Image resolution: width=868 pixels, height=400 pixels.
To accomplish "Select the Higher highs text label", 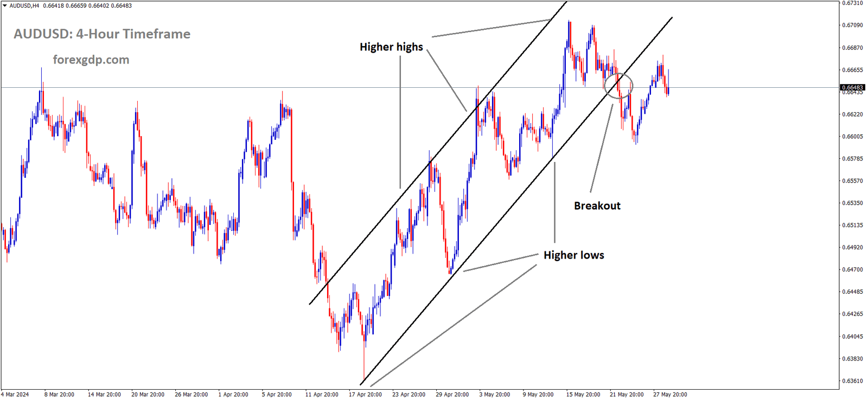I will [x=391, y=47].
